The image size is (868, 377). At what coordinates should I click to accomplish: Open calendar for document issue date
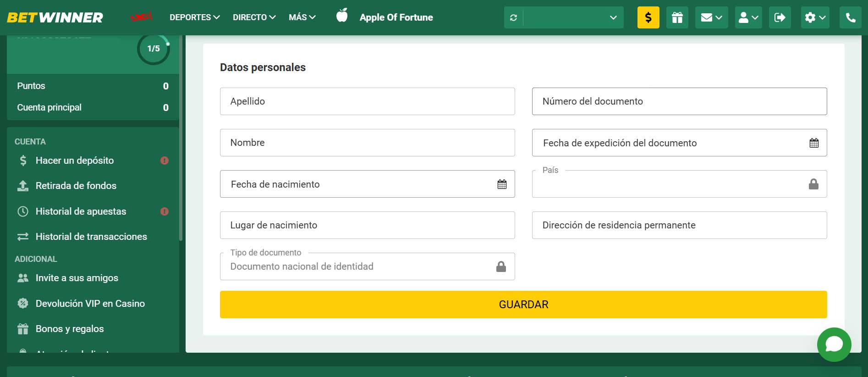click(813, 143)
